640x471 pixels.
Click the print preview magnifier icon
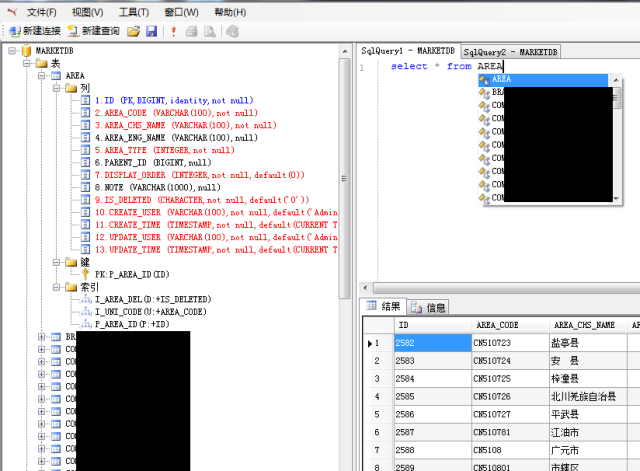[x=209, y=32]
